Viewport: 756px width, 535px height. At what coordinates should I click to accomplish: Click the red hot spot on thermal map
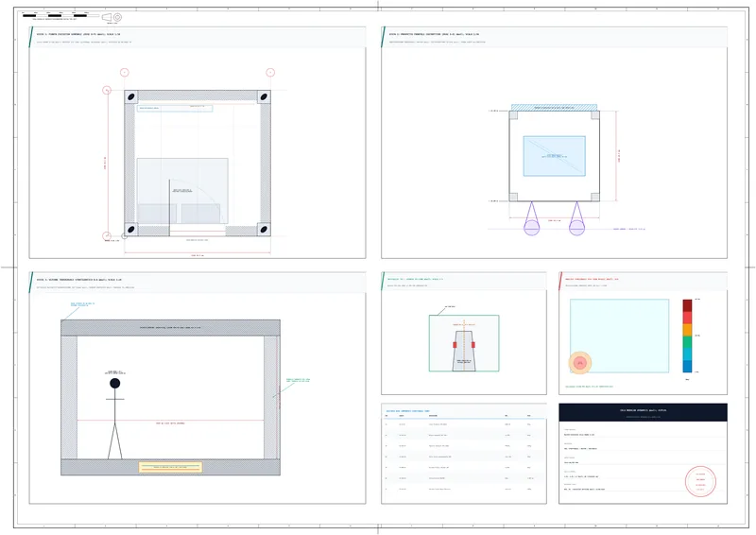point(580,363)
